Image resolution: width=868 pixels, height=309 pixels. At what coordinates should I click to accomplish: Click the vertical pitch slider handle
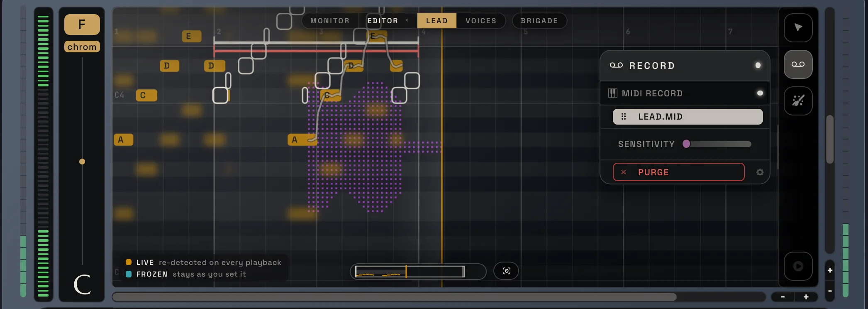82,162
